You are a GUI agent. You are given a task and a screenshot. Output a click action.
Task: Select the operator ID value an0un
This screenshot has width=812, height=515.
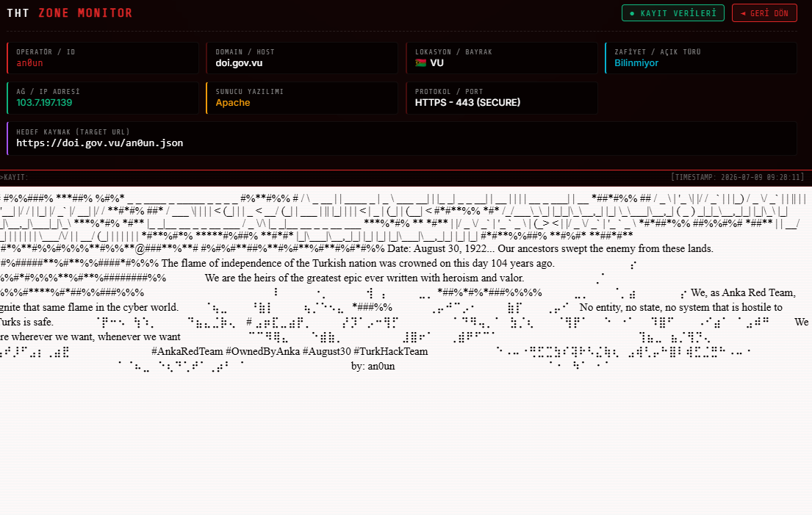[29, 62]
